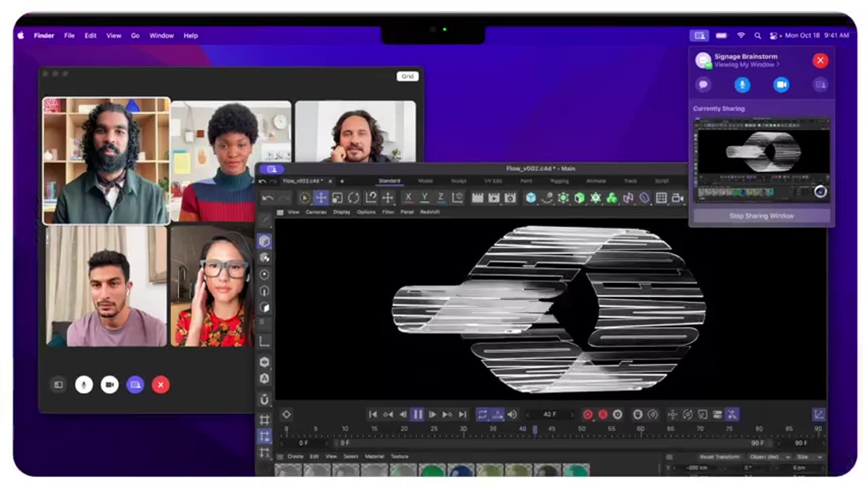Image resolution: width=868 pixels, height=488 pixels.
Task: Open the Object (Rel) dropdown
Action: point(769,457)
